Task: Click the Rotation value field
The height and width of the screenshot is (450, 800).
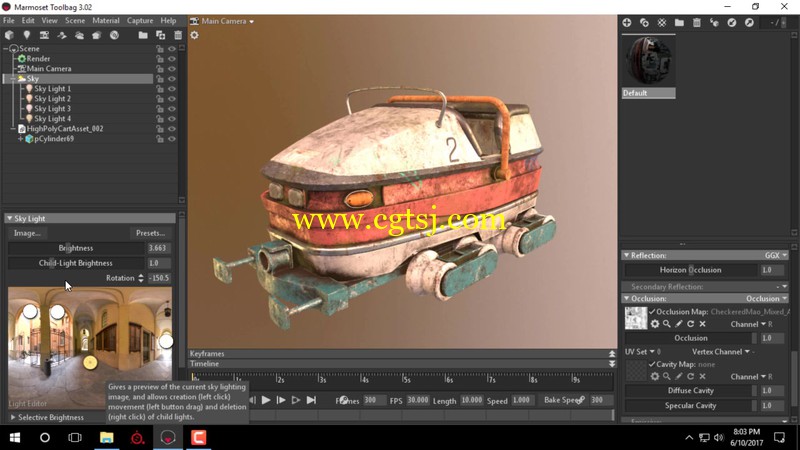Action: pos(159,278)
